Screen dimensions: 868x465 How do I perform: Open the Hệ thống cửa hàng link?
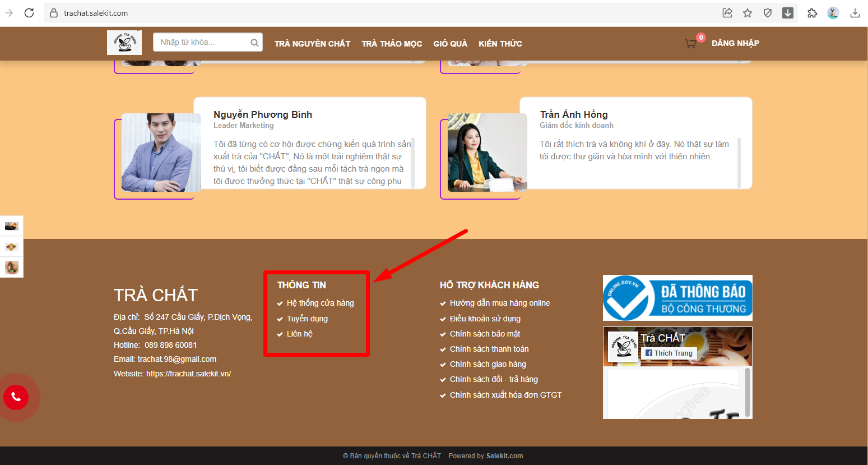coord(320,303)
